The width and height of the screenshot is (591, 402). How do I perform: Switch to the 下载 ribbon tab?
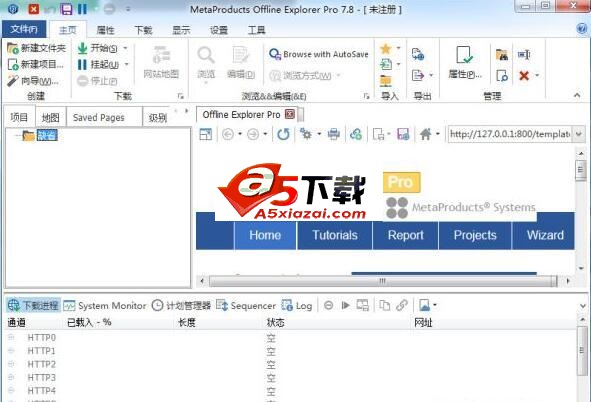[x=143, y=30]
